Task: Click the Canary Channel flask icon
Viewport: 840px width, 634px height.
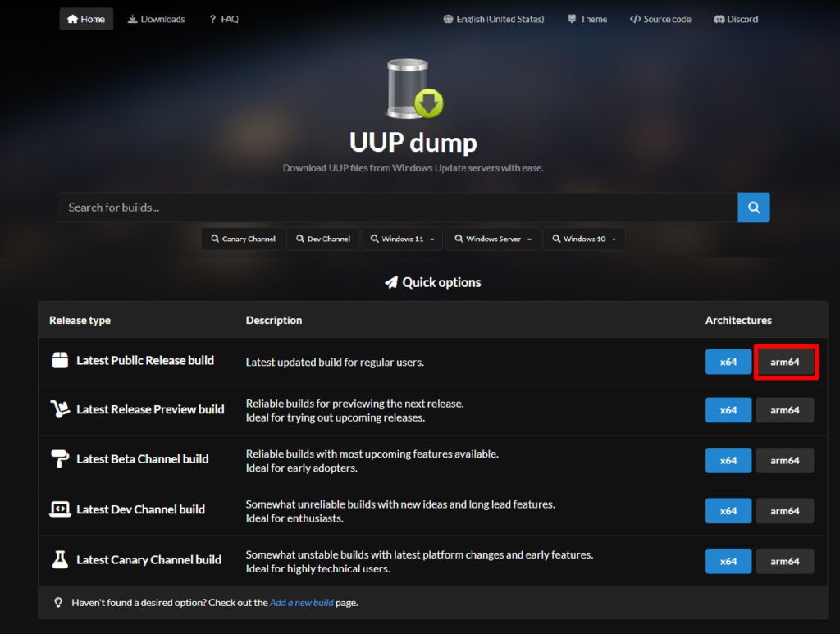Action: [60, 559]
